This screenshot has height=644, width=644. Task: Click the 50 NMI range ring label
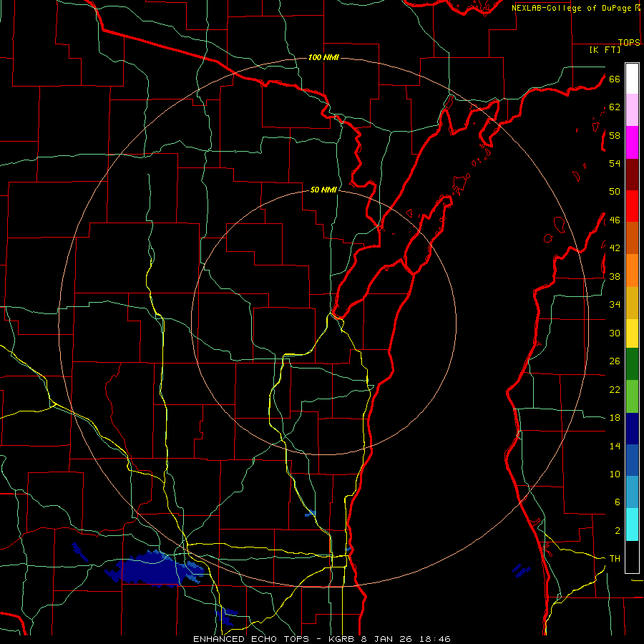pyautogui.click(x=323, y=190)
